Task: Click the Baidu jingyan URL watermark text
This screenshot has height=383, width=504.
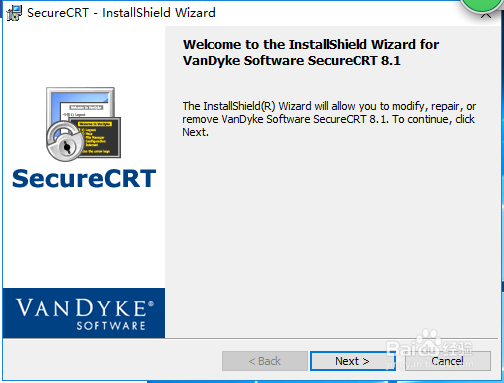Action: point(430,364)
